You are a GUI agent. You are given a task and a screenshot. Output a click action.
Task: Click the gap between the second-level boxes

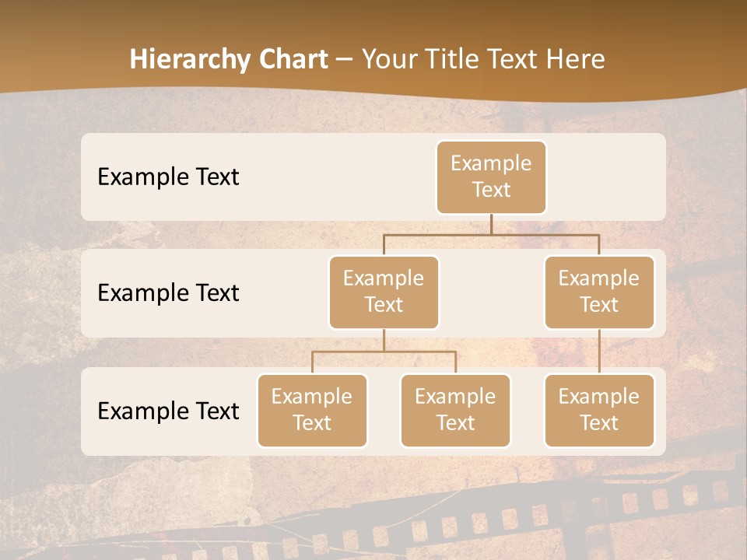[491, 292]
